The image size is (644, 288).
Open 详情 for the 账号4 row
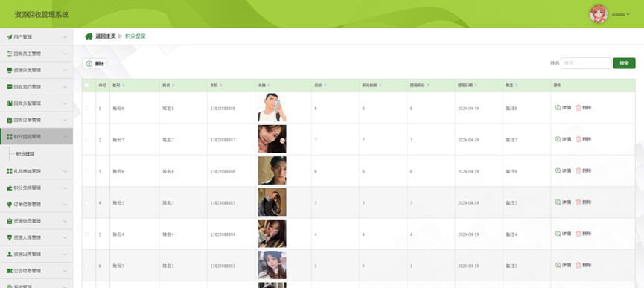point(563,234)
